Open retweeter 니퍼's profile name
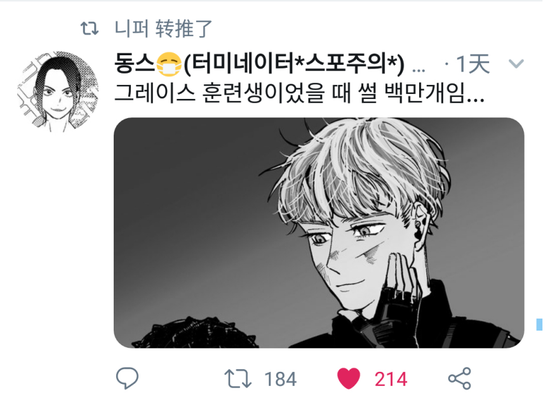550x408 pixels. [x=132, y=28]
